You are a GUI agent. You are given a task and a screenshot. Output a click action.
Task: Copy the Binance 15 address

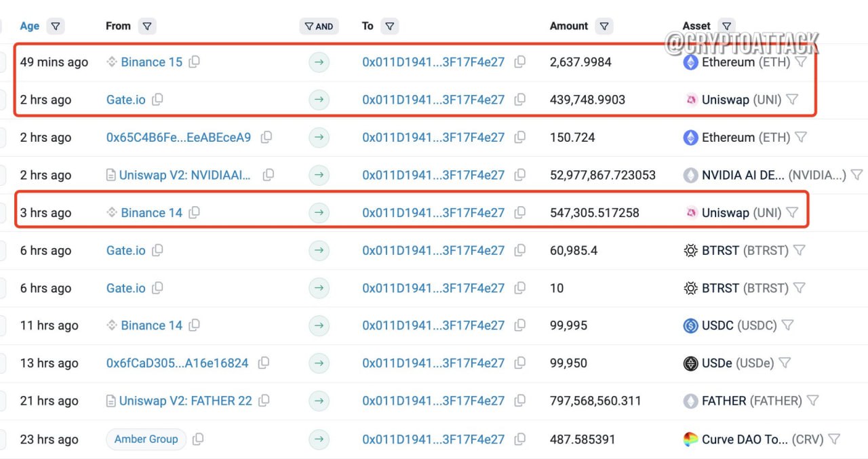(x=194, y=62)
